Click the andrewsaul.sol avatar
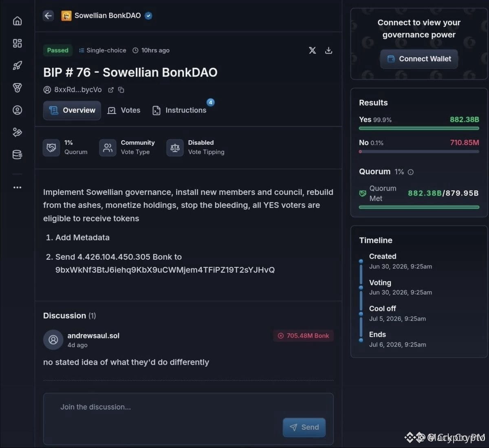This screenshot has width=489, height=448. [53, 340]
